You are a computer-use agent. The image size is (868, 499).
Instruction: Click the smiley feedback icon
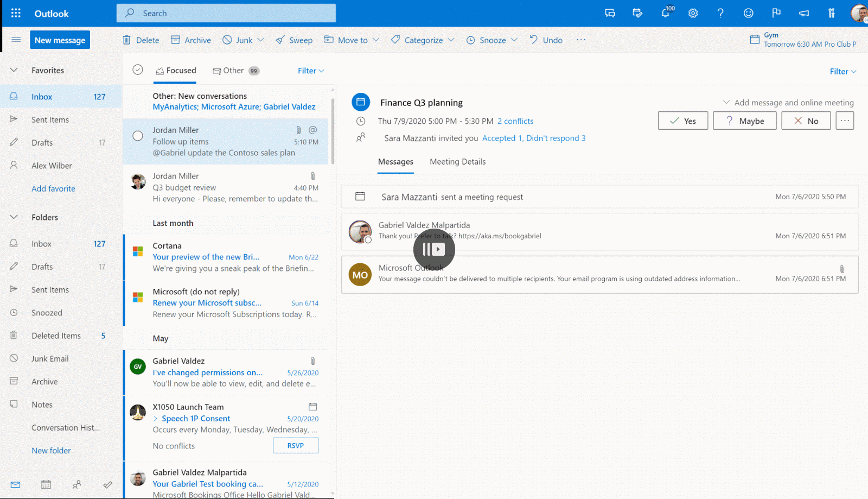[x=748, y=13]
